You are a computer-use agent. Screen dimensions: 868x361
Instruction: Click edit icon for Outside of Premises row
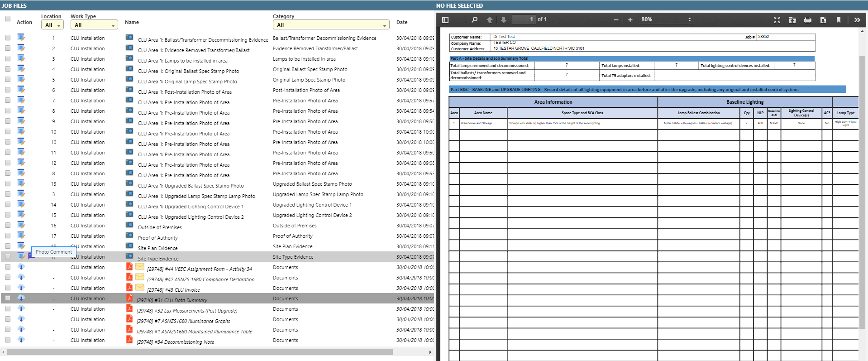click(x=21, y=225)
